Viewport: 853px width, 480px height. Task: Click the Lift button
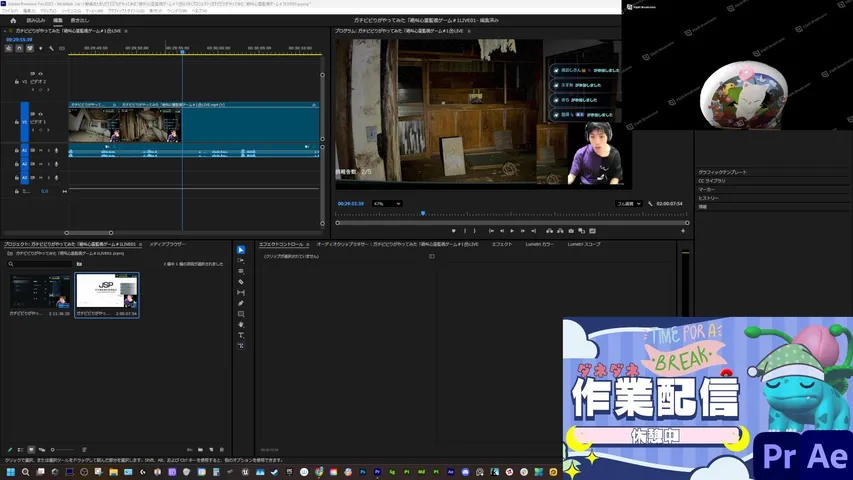(x=549, y=231)
